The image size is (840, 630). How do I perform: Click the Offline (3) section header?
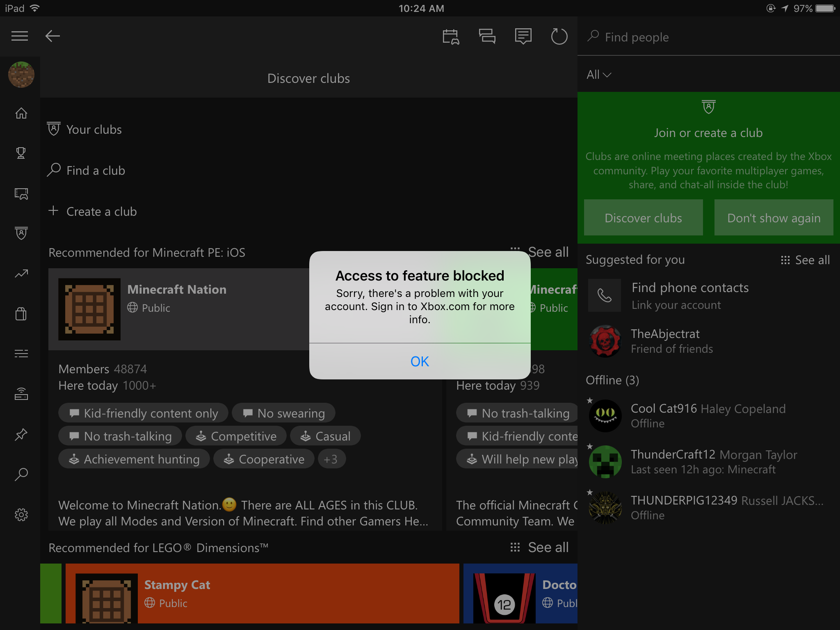[x=612, y=380]
